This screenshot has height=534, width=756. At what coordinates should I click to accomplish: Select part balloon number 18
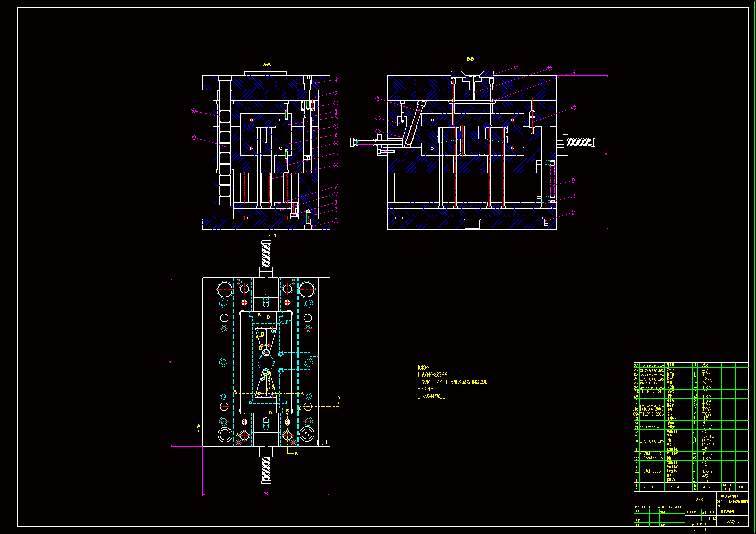pos(378,99)
